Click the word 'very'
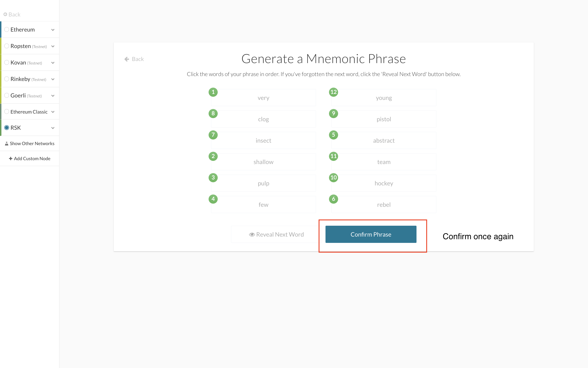 click(263, 98)
